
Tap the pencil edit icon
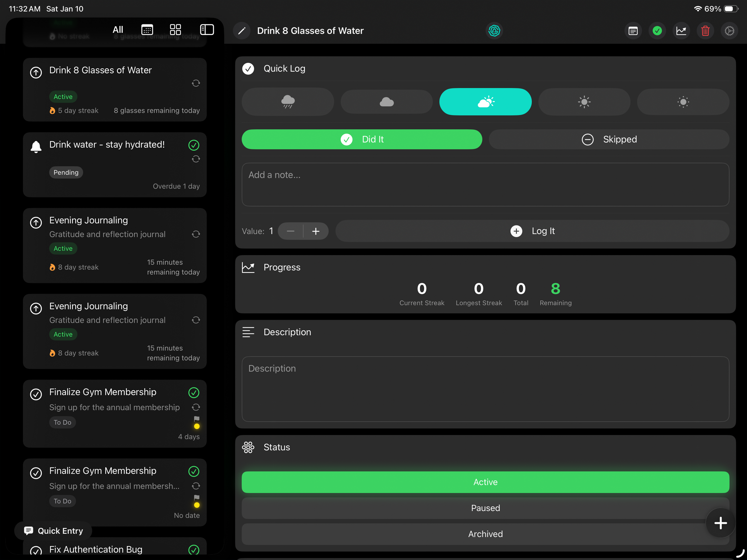tap(242, 31)
